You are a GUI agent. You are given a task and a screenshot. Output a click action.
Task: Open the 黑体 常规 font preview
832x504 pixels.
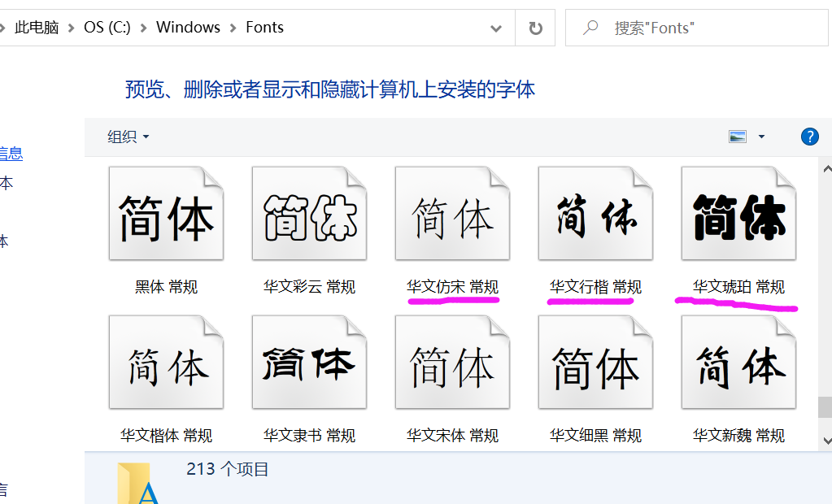(166, 213)
